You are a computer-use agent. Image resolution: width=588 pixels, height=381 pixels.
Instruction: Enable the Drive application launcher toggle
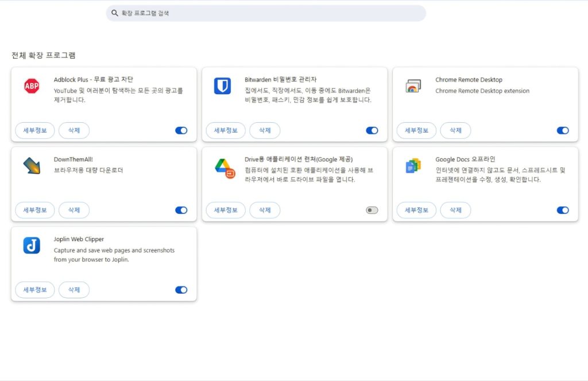(372, 210)
